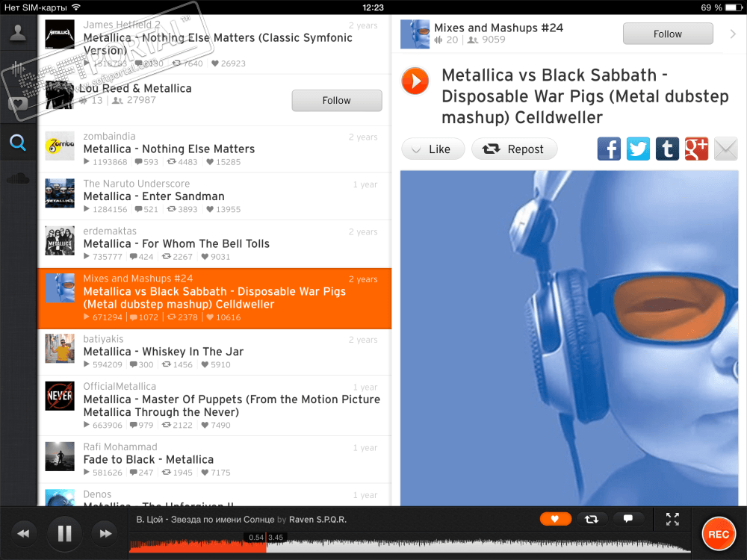The width and height of the screenshot is (747, 560).
Task: Seek within the orange waveform progress bar
Action: [x=198, y=546]
